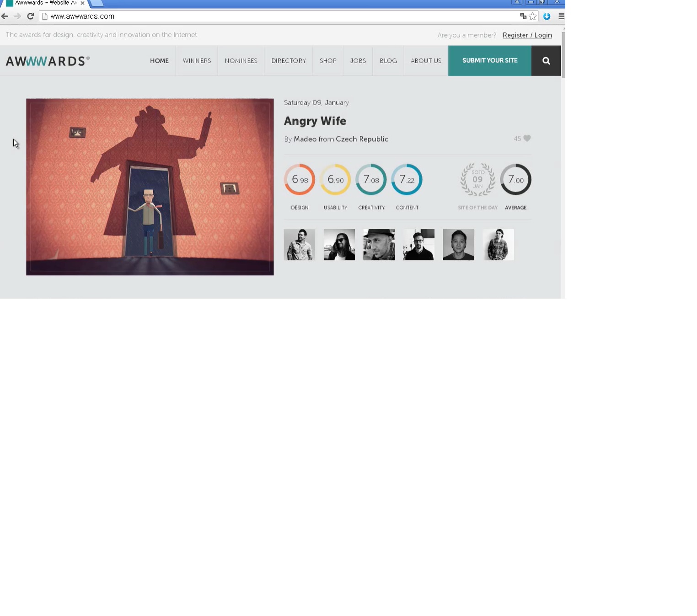Click the Site of the Day laurel badge
The height and width of the screenshot is (616, 697).
point(477,180)
